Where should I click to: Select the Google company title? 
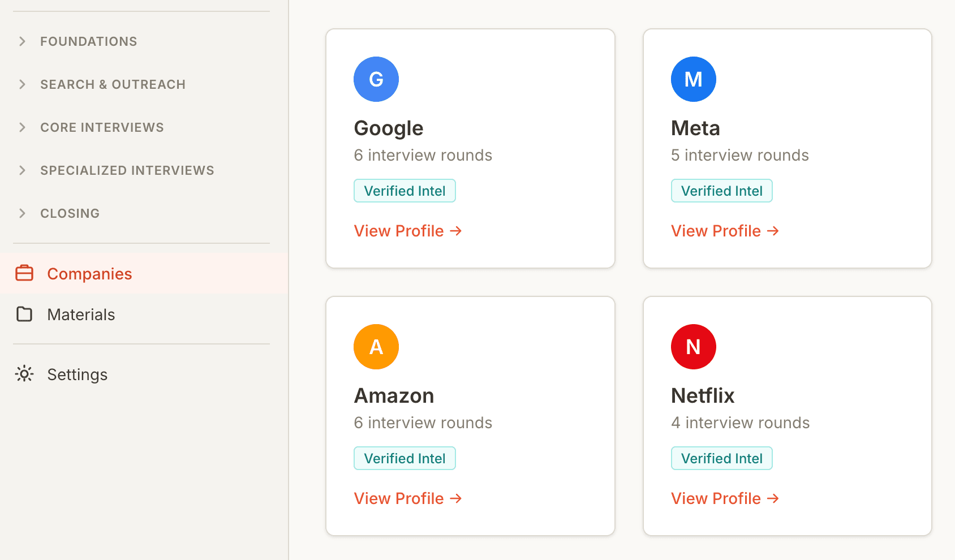pyautogui.click(x=389, y=128)
